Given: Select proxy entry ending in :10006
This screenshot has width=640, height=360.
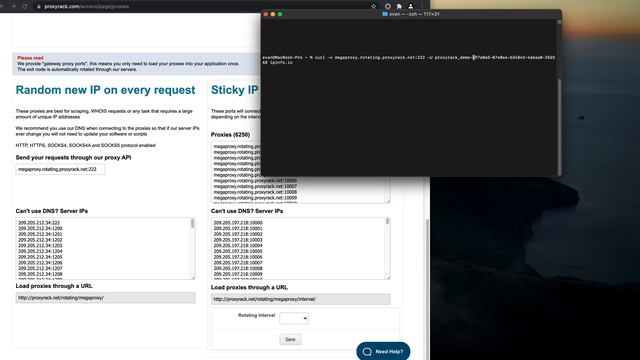Looking at the screenshot, I should coord(255,180).
